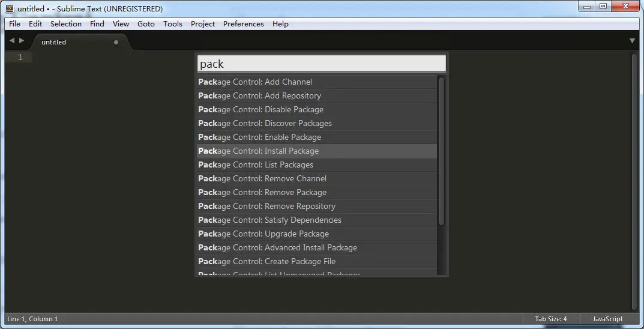644x329 pixels.
Task: Choose Package Control: Create Package File
Action: (x=317, y=261)
